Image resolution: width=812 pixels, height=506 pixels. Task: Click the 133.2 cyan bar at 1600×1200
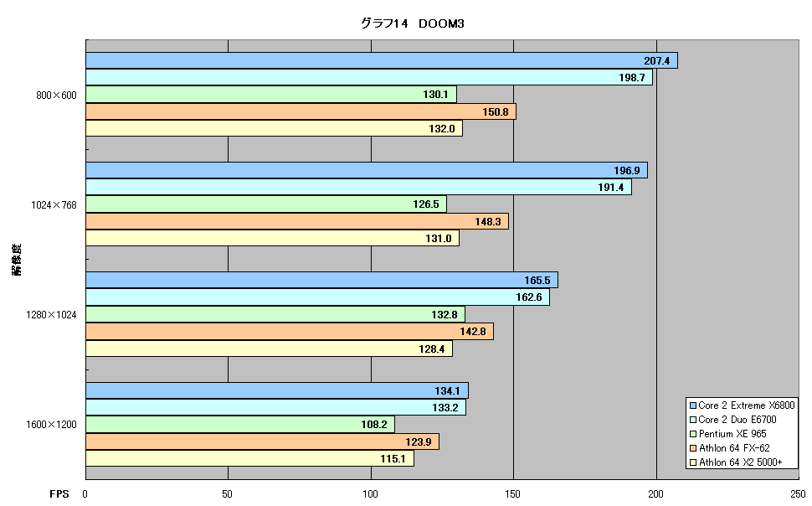276,407
